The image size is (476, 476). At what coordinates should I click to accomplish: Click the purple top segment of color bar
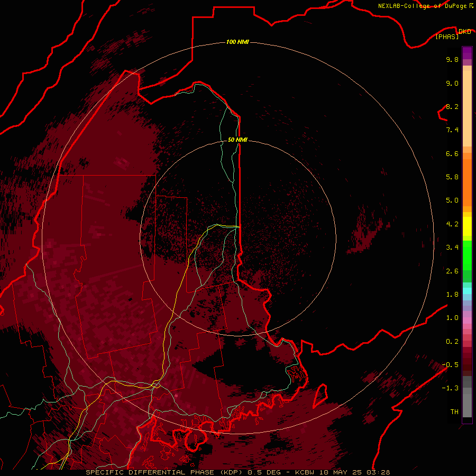tap(467, 53)
